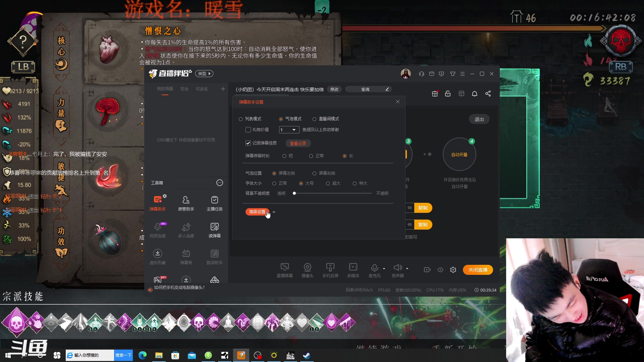
Task: Open the notification bell icon
Action: pyautogui.click(x=475, y=94)
